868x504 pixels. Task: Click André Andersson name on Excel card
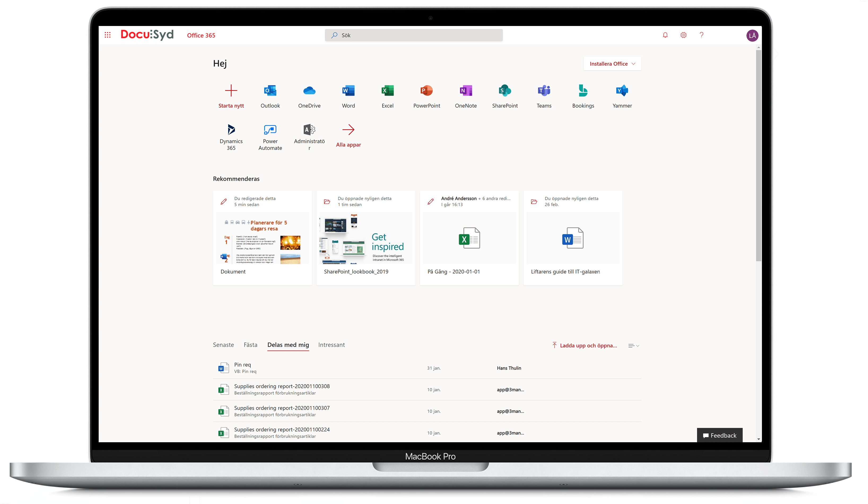coord(459,199)
